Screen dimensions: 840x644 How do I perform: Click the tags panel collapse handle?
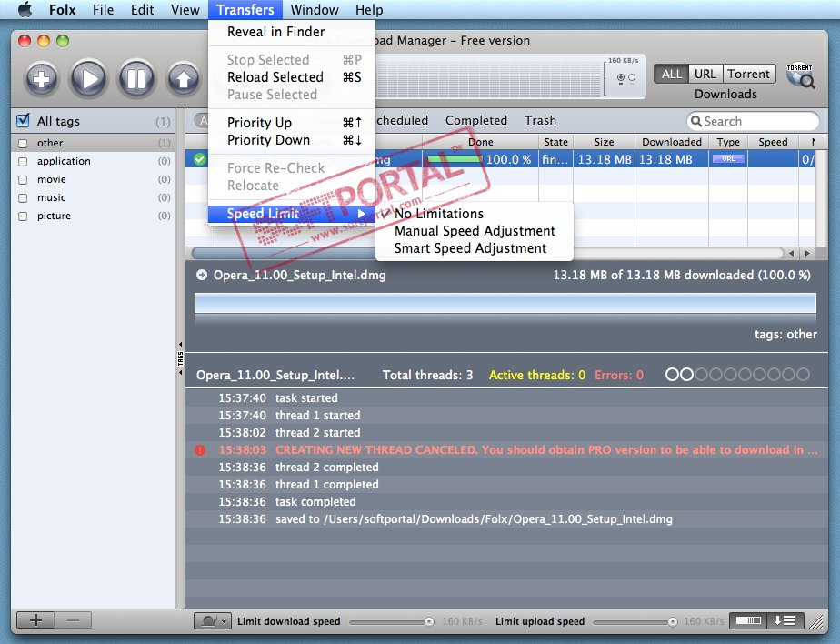181,358
